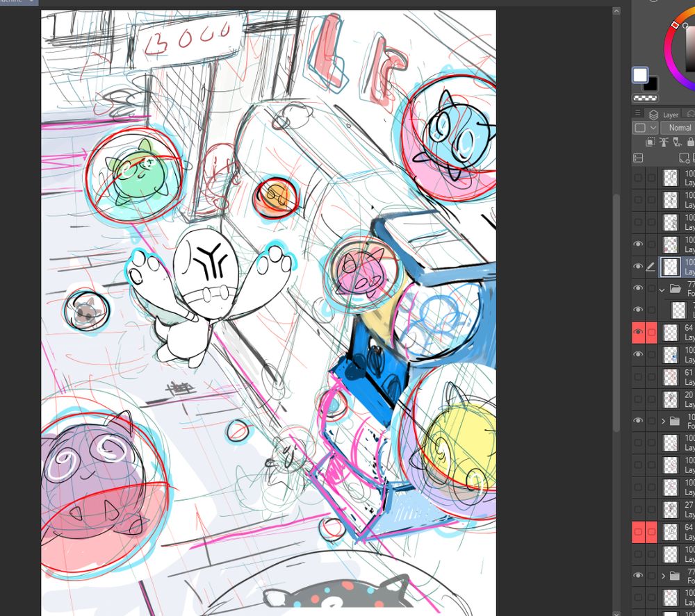Select the transparent color checkered swatch
695x616 pixels.
[x=646, y=98]
